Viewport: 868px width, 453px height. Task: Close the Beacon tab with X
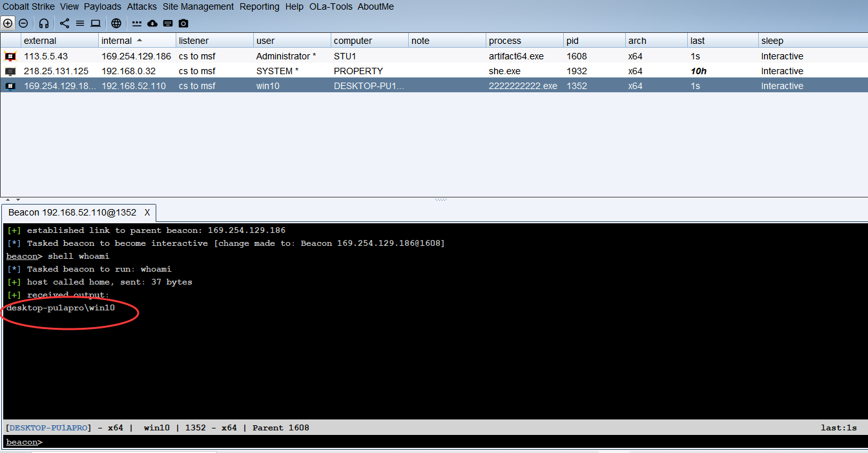pyautogui.click(x=147, y=212)
